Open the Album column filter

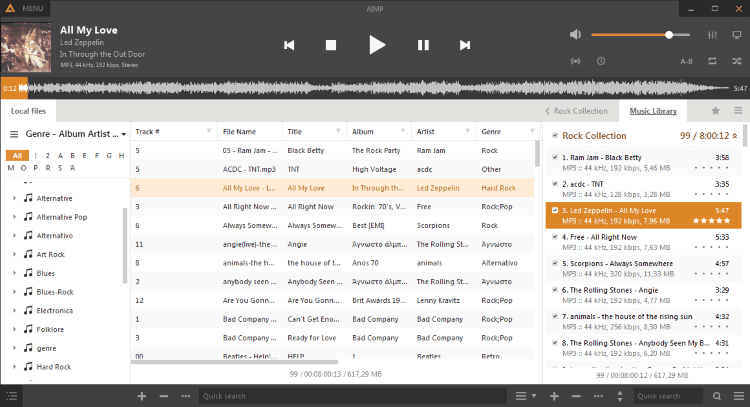pos(403,131)
